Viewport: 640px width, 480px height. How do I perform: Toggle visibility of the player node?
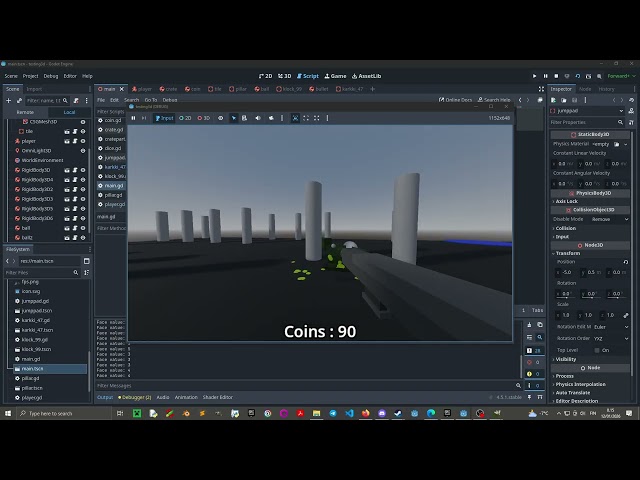coord(83,141)
